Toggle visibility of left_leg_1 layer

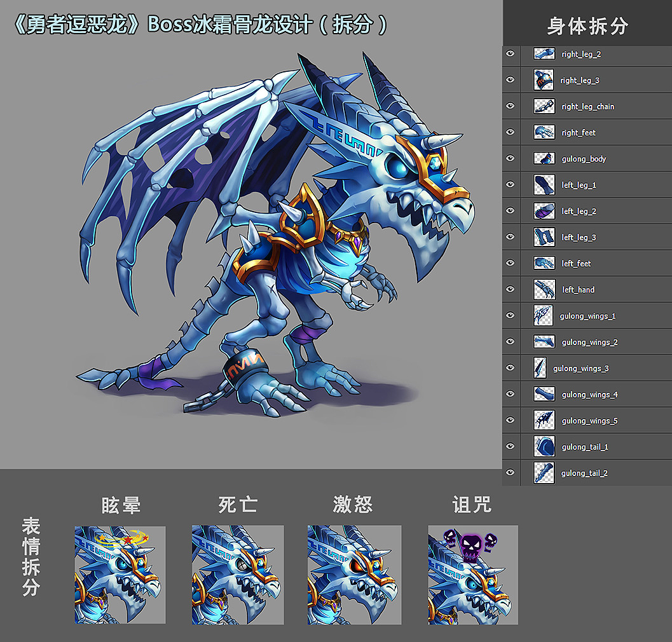click(x=510, y=184)
